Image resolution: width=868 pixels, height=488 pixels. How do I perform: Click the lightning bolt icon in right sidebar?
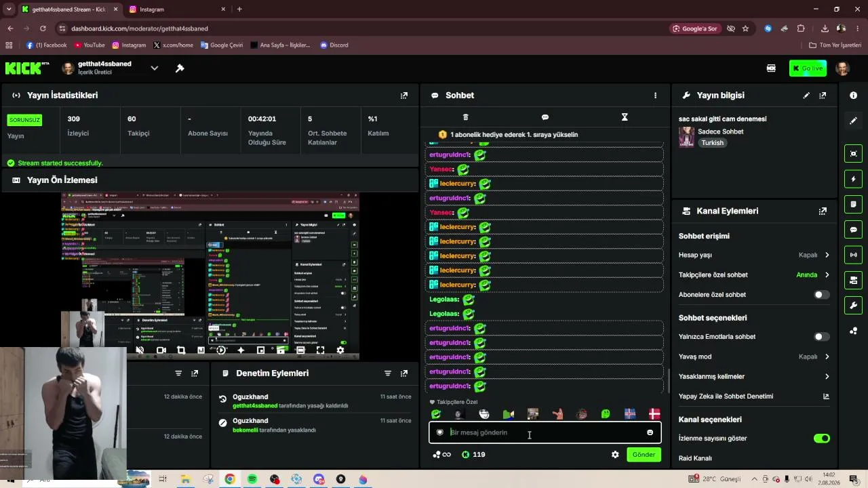[853, 179]
